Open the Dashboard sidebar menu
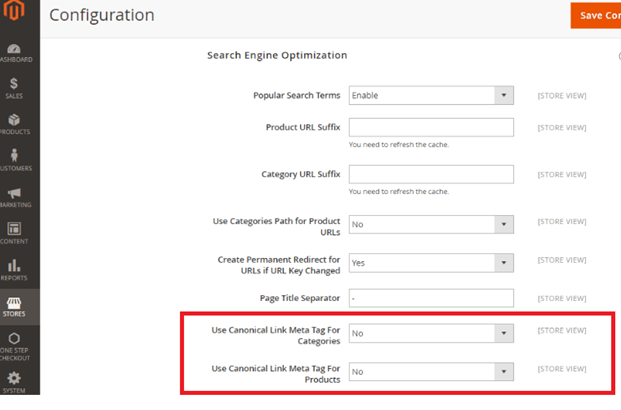 pos(16,53)
